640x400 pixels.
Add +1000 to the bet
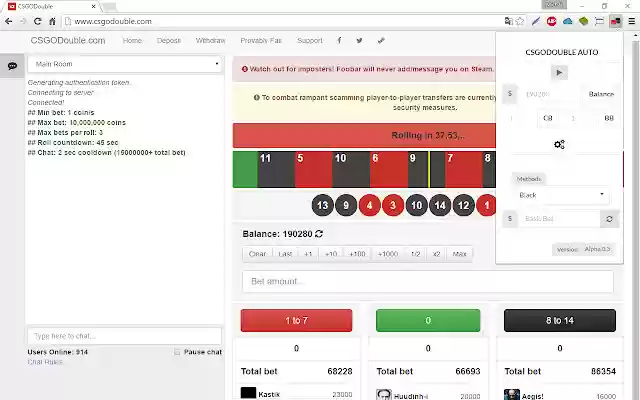388,254
